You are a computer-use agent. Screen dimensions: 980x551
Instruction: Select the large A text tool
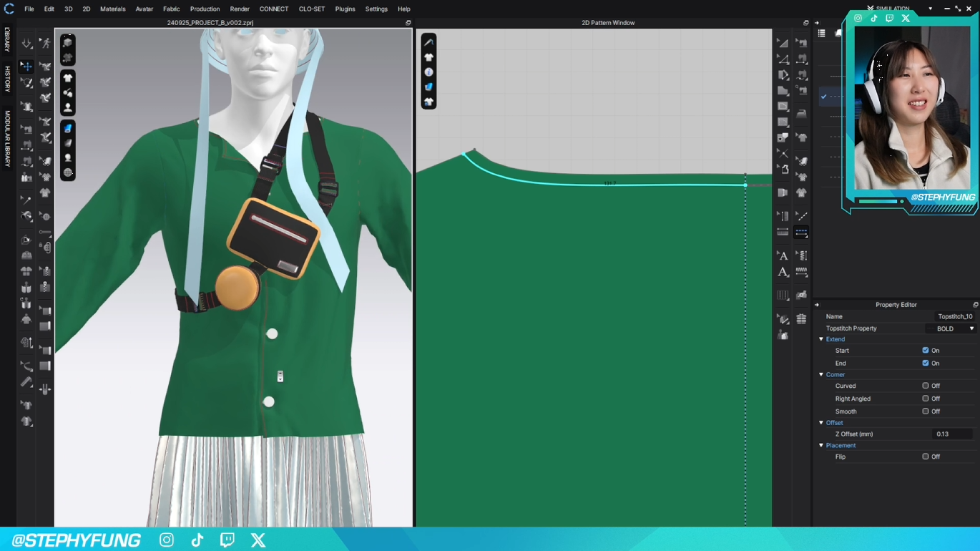(783, 255)
